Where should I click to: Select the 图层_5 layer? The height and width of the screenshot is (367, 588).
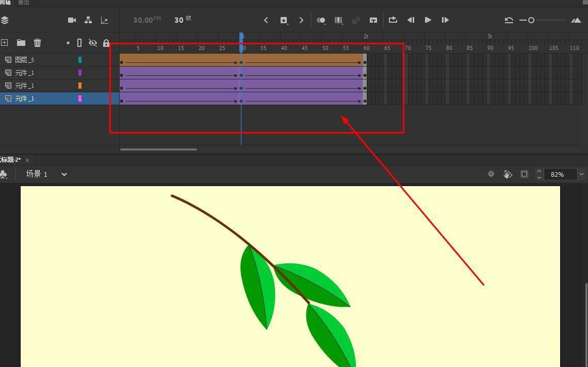click(24, 60)
